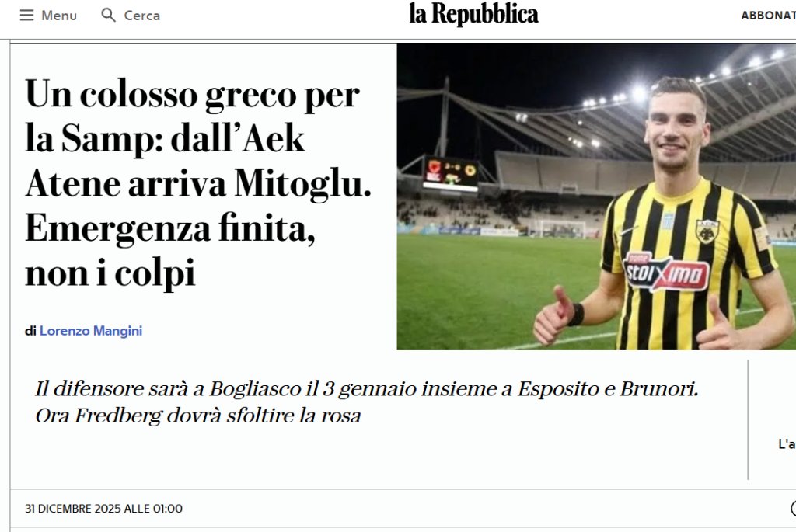This screenshot has height=532, width=796.
Task: Open the hamburger menu icon
Action: pyautogui.click(x=26, y=16)
